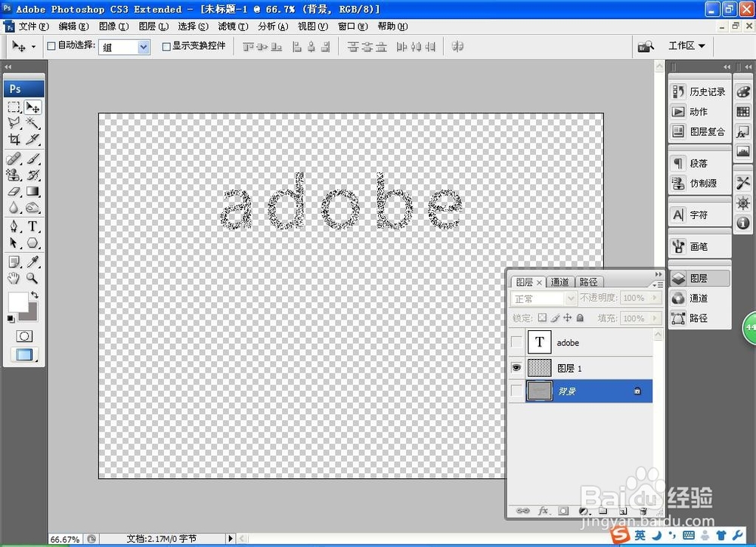Select the Eyedropper tool
This screenshot has height=547, width=756.
click(33, 261)
